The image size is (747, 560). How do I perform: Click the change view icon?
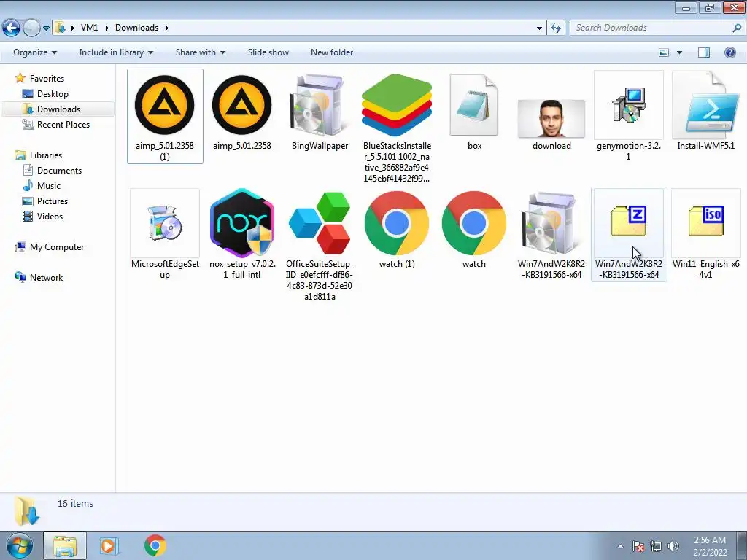[664, 52]
